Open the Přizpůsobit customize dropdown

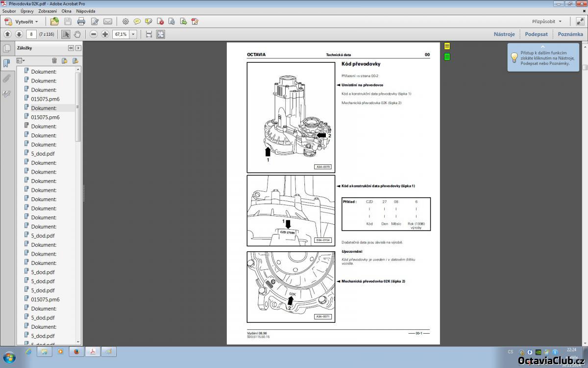pos(547,22)
